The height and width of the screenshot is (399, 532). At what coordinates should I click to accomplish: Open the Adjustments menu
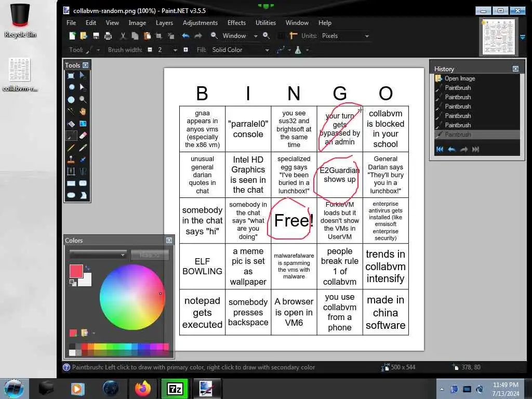pos(200,23)
